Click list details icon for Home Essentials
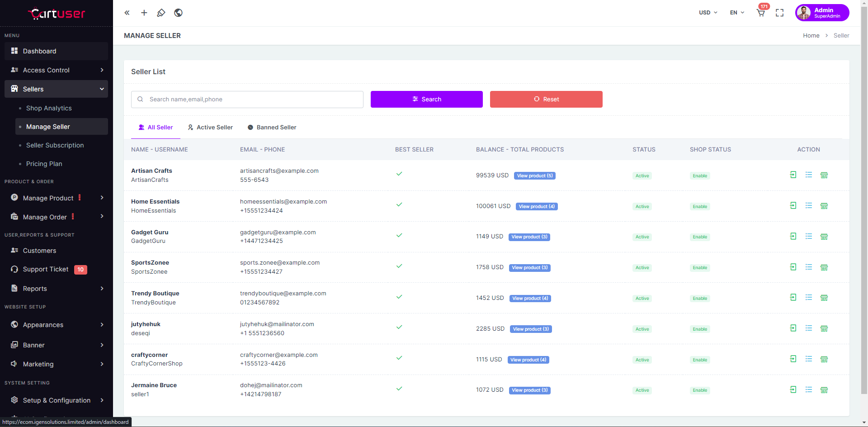Screen dimensions: 868x427 pyautogui.click(x=809, y=206)
